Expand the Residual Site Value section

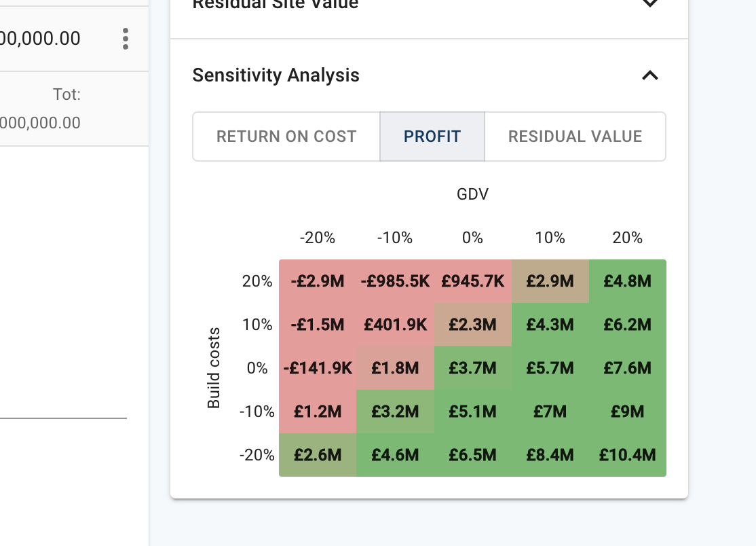click(x=649, y=4)
